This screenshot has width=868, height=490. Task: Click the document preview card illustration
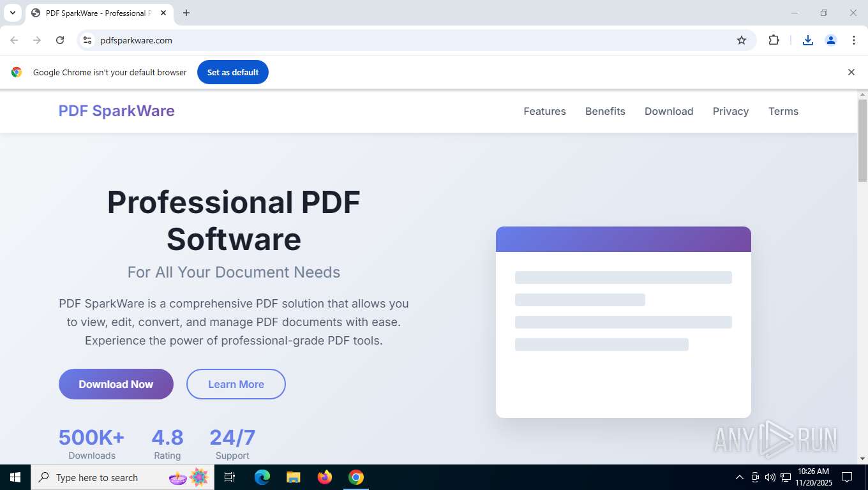(x=624, y=322)
